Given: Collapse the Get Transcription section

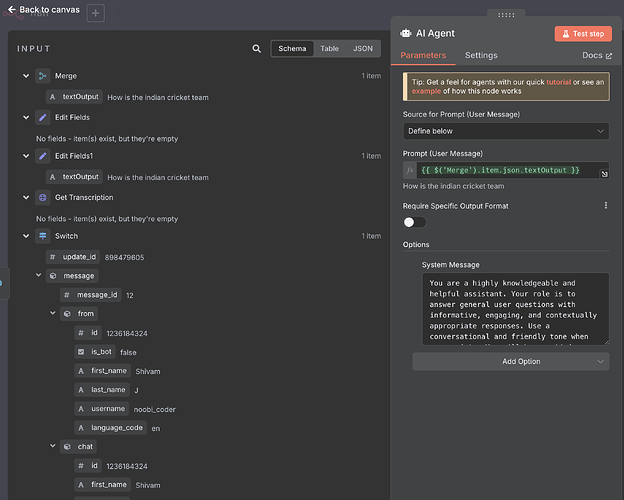Looking at the screenshot, I should [x=26, y=197].
